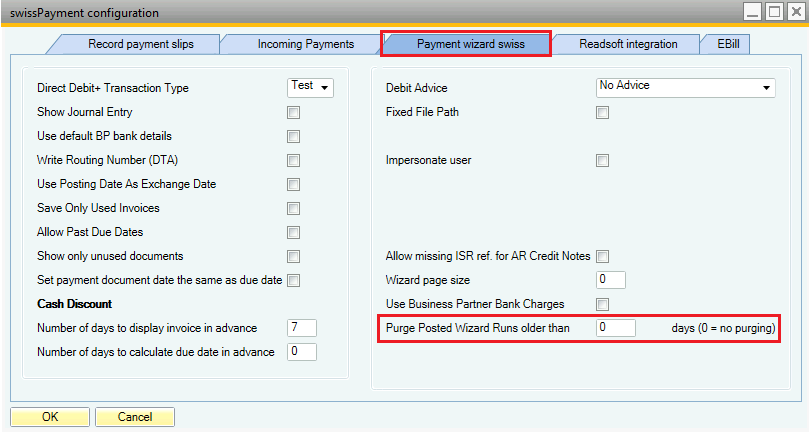Click the Wizard page size label
The image size is (809, 434).
[428, 280]
